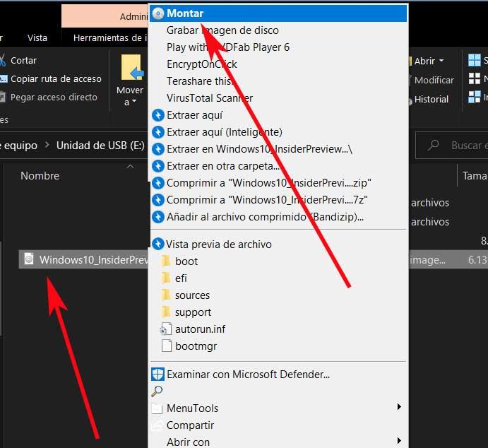Image resolution: width=488 pixels, height=448 pixels.
Task: Click the Pegar acceso directo icon
Action: tap(3, 97)
